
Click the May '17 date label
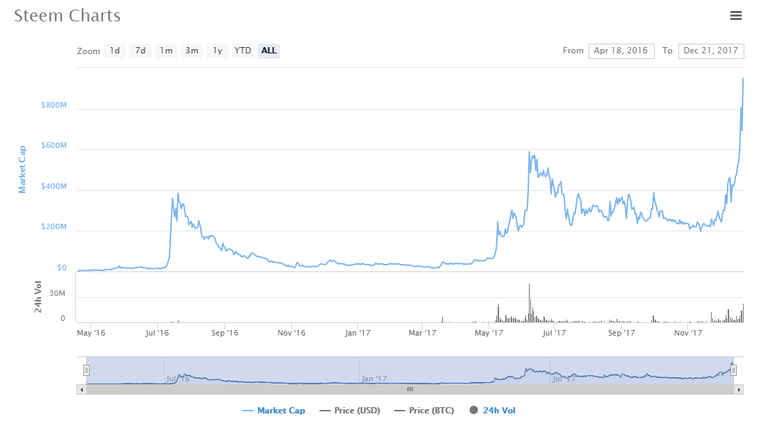pyautogui.click(x=489, y=333)
